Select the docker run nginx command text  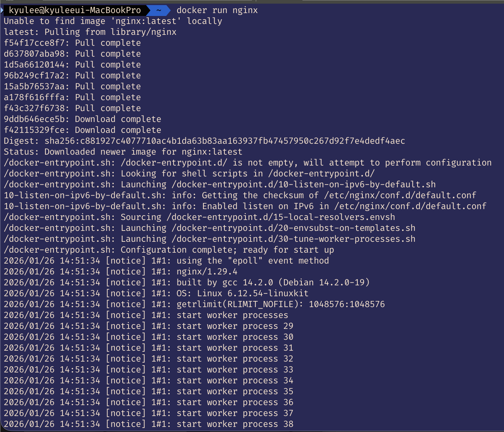216,10
